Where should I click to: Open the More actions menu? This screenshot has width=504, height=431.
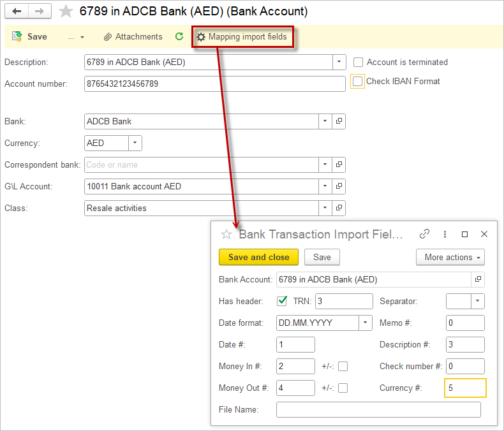(450, 257)
